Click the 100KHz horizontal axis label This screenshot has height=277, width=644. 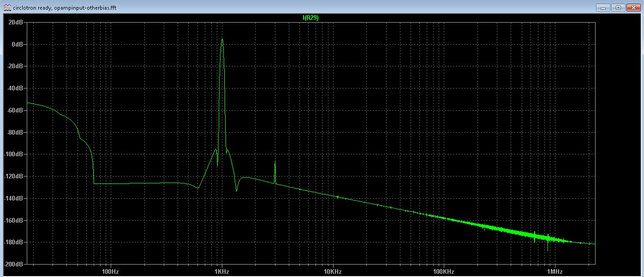click(444, 272)
